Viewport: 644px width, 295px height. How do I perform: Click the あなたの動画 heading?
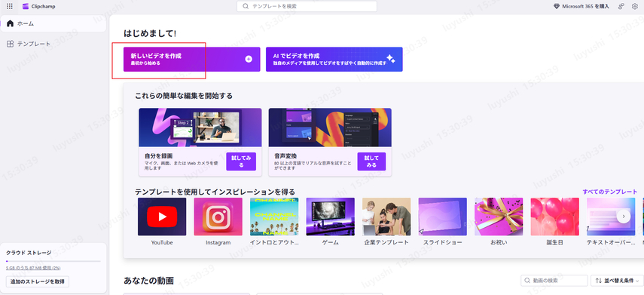click(x=148, y=281)
